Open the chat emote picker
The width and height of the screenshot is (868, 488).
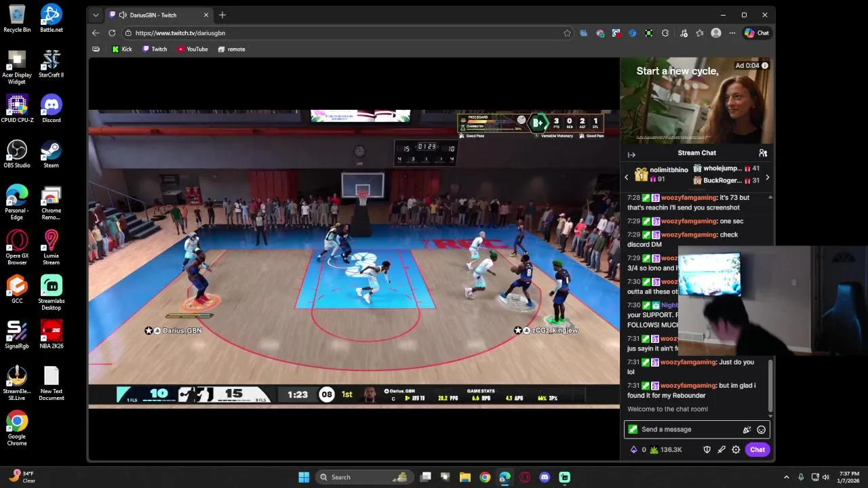(761, 430)
